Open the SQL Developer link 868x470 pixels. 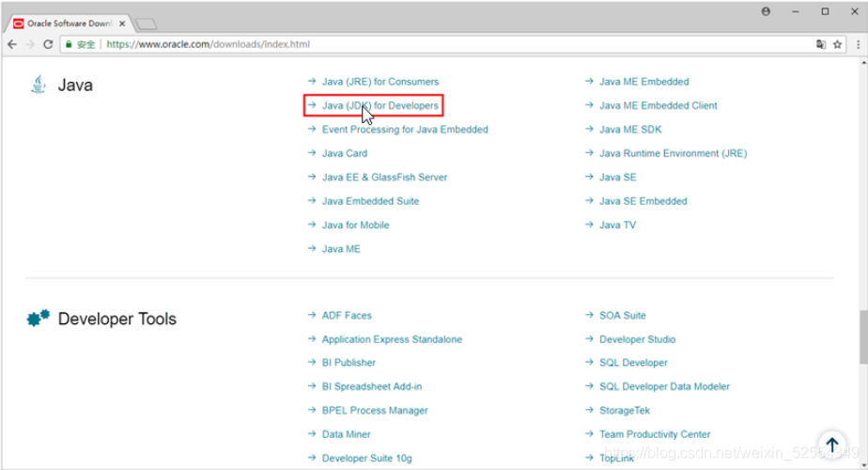pyautogui.click(x=633, y=363)
